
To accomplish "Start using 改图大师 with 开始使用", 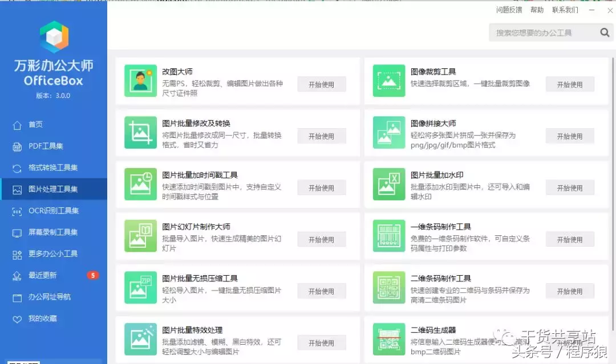I will coord(321,84).
